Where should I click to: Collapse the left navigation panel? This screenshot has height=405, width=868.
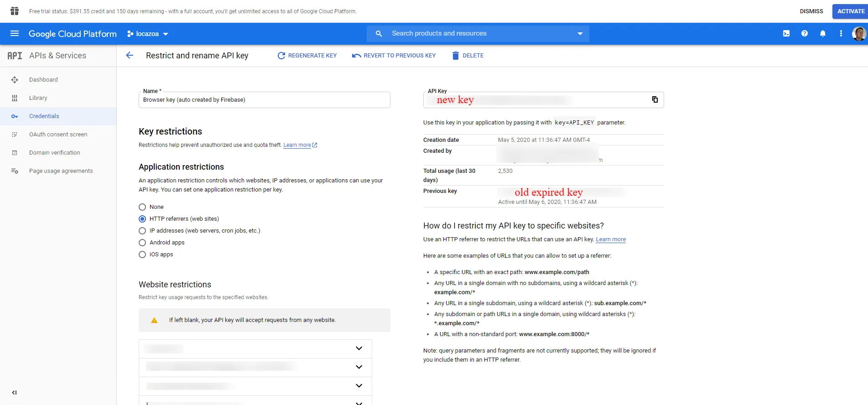click(x=14, y=392)
